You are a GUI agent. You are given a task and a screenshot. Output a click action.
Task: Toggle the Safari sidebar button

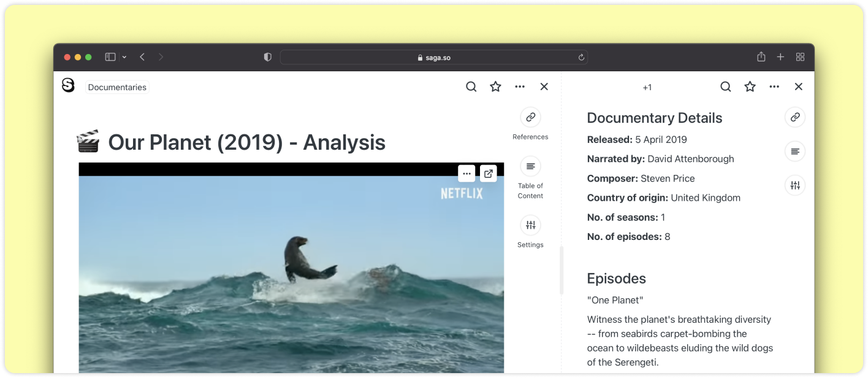(110, 57)
